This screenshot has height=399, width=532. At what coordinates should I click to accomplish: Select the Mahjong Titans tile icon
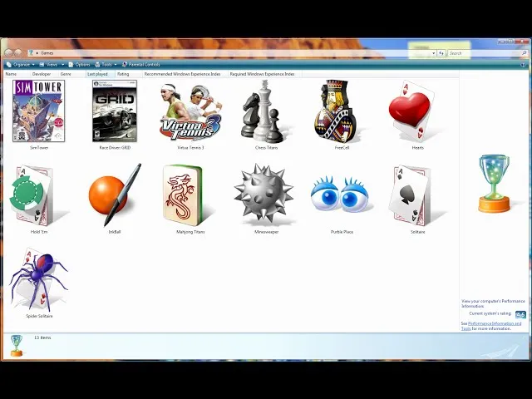click(183, 196)
